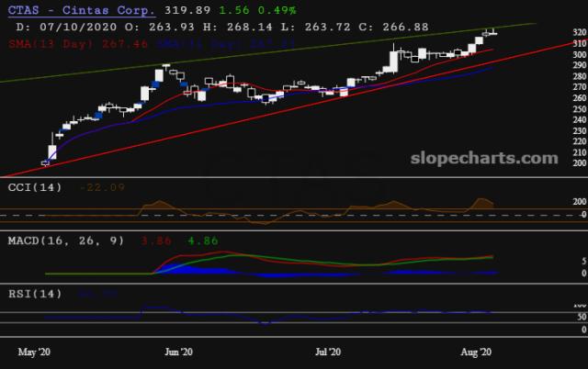The width and height of the screenshot is (588, 369).
Task: Click the Aug '20 date axis label
Action: (x=474, y=351)
